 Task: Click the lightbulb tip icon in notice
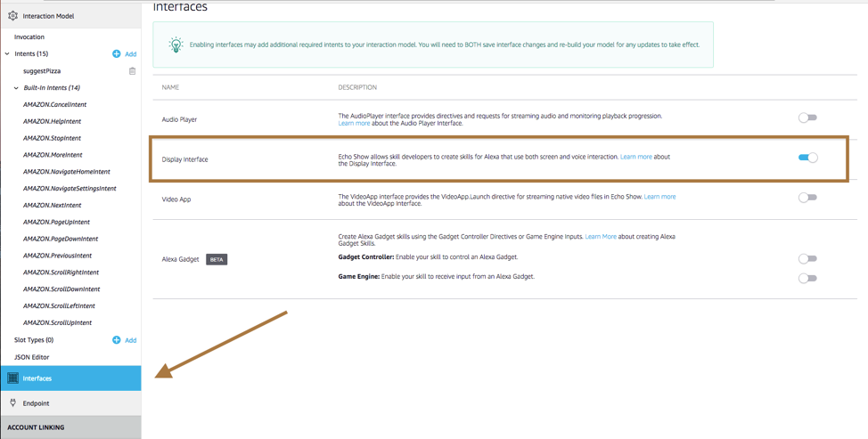tap(176, 45)
